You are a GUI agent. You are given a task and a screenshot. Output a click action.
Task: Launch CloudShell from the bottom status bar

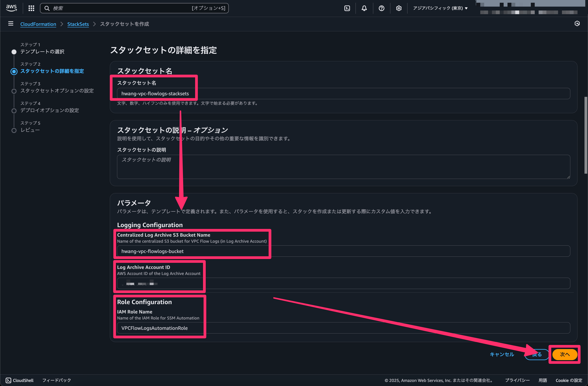click(x=20, y=380)
